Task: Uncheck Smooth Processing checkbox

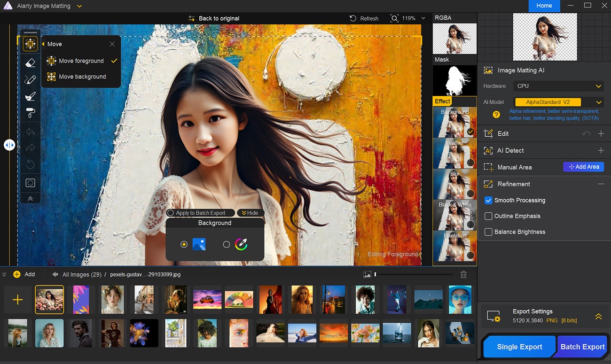Action: tap(488, 200)
